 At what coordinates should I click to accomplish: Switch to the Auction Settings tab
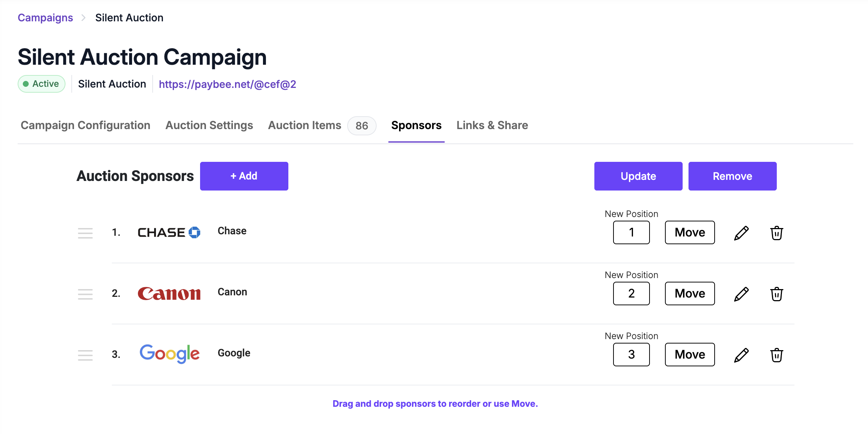[x=209, y=125]
